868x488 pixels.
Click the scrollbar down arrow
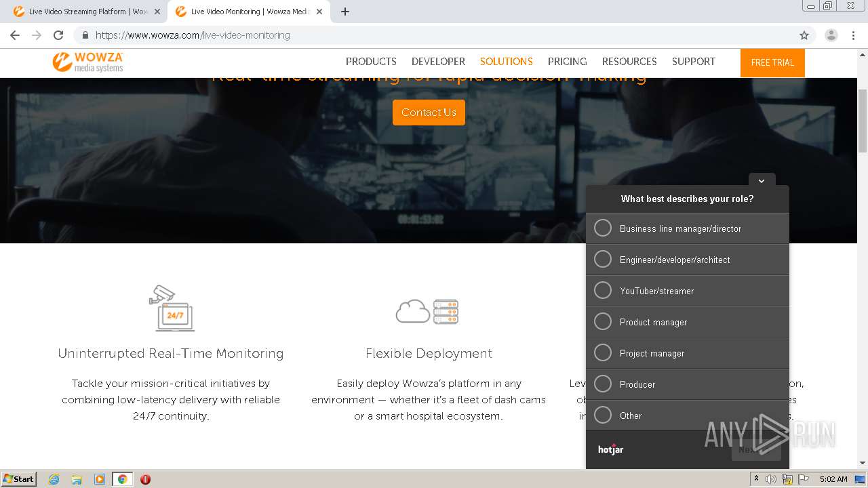(x=863, y=463)
